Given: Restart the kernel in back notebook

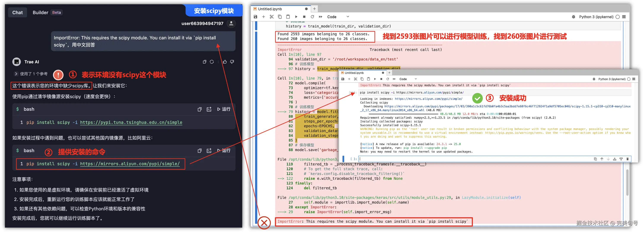Looking at the screenshot, I should [x=312, y=17].
